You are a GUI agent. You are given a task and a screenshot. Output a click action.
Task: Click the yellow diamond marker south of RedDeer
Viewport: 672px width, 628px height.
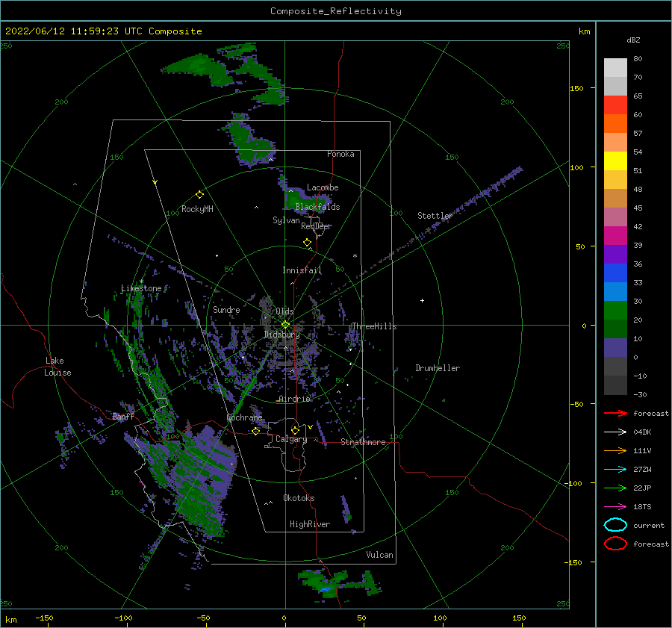[x=307, y=243]
